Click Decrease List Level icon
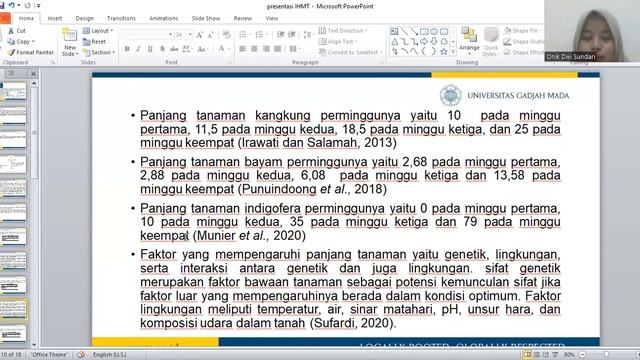 point(280,35)
